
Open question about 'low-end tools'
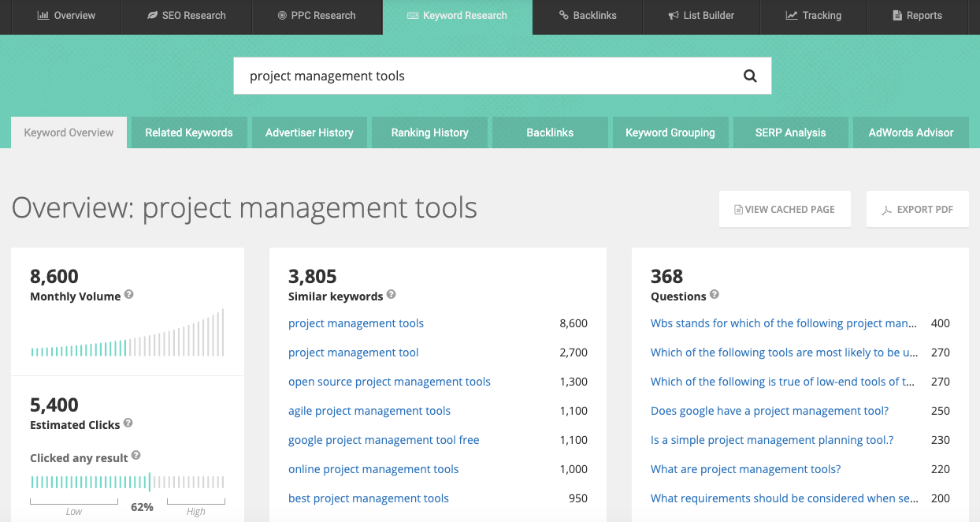coord(783,382)
